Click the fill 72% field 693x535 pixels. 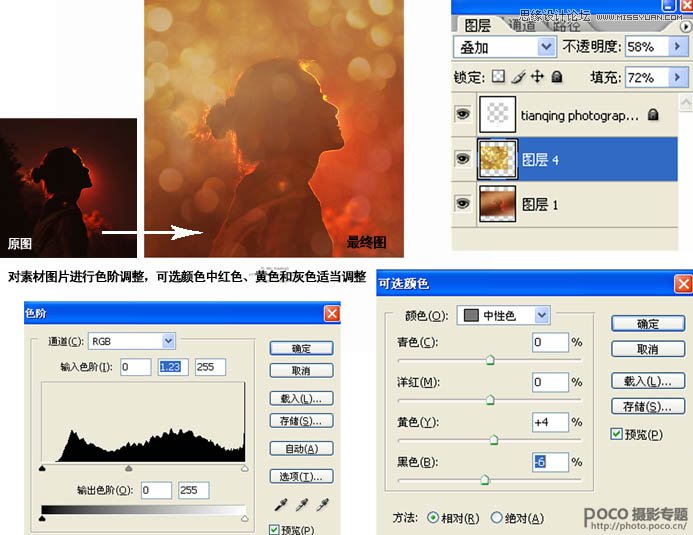tap(647, 77)
